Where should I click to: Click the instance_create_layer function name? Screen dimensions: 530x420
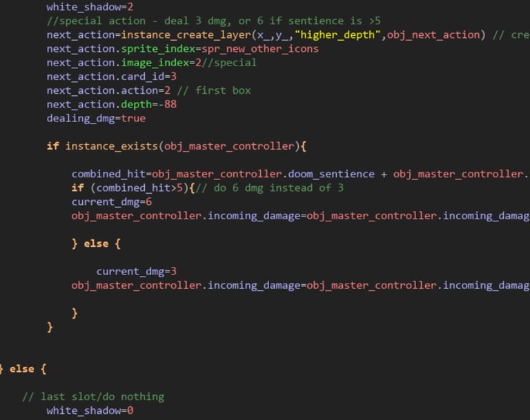pos(186,34)
